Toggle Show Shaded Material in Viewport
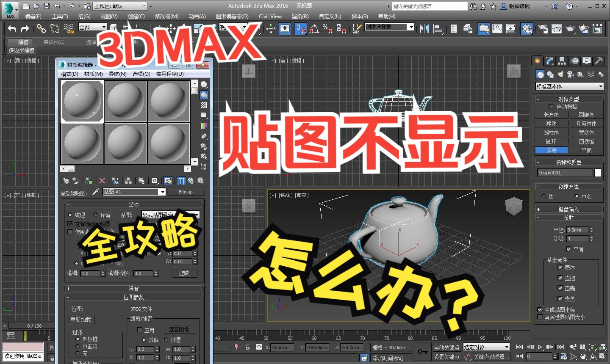This screenshot has width=610, height=364. [168, 181]
